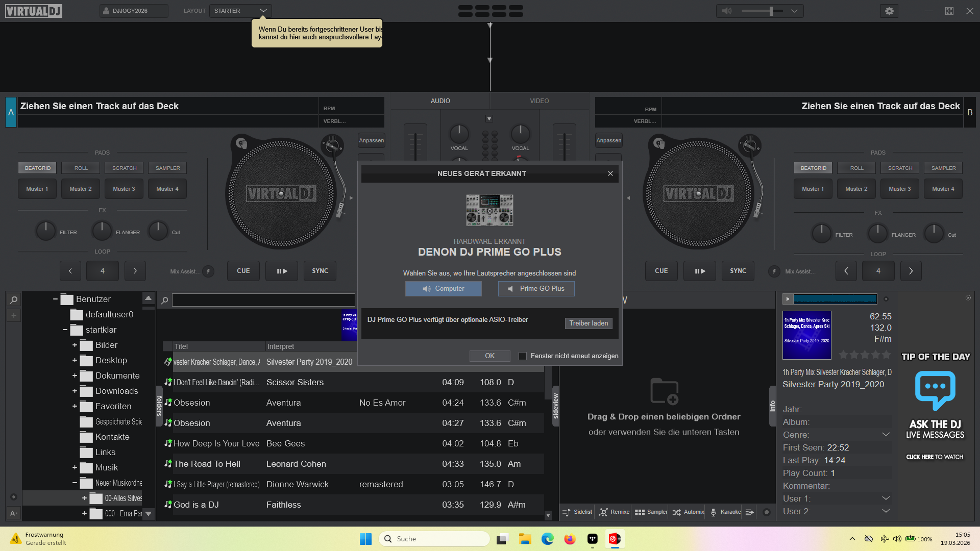Select Computer as speaker output

(x=443, y=289)
